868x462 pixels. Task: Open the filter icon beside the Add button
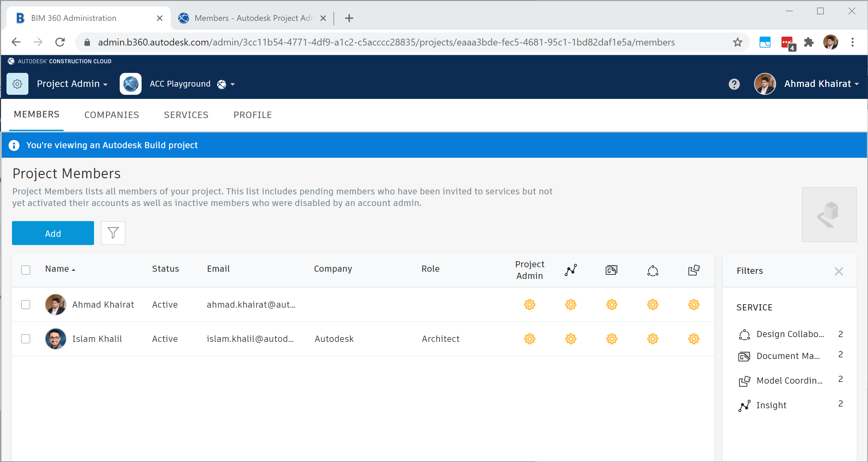(113, 233)
